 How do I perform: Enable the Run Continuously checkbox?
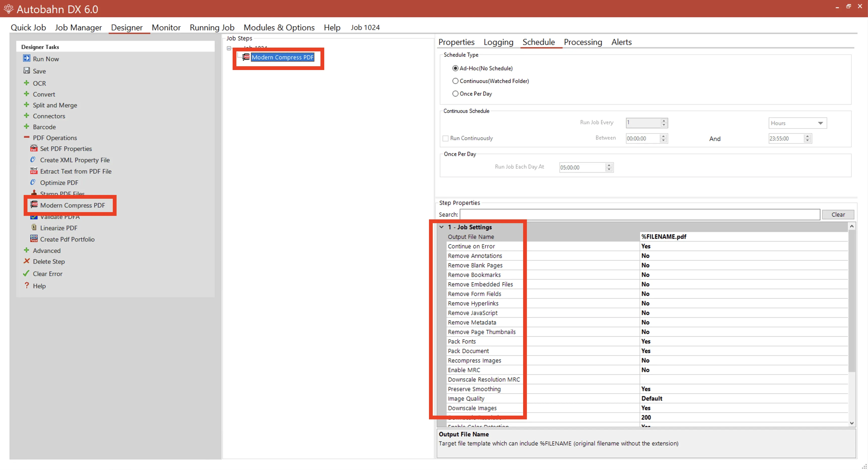(x=446, y=138)
